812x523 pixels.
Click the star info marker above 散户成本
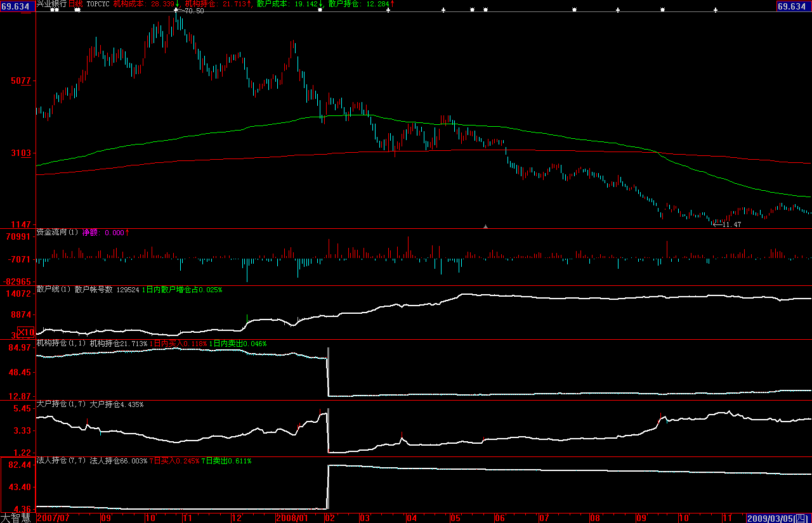click(x=320, y=10)
